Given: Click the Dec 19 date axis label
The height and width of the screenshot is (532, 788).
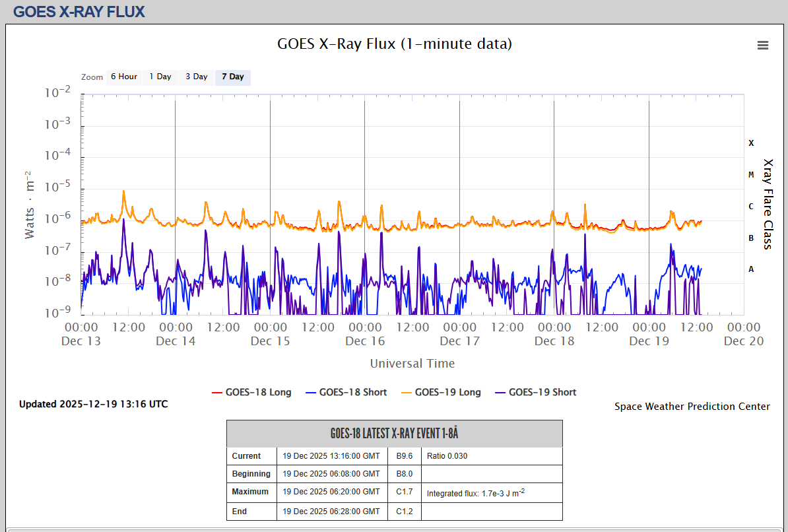Looking at the screenshot, I should click(x=649, y=341).
